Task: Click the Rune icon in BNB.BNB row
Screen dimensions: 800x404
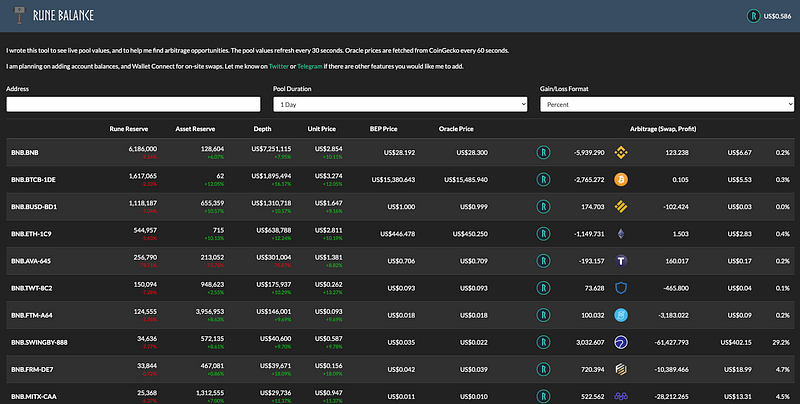Action: 543,153
